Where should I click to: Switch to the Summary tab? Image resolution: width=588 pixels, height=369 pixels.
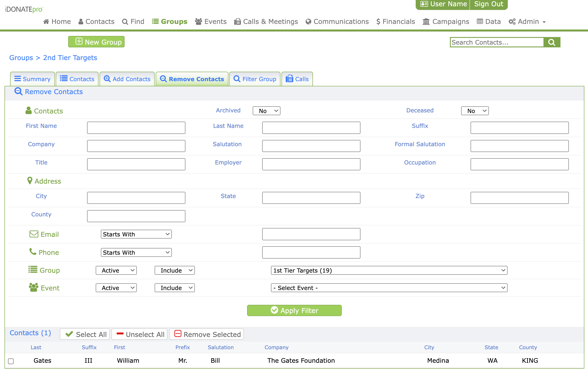(x=32, y=79)
